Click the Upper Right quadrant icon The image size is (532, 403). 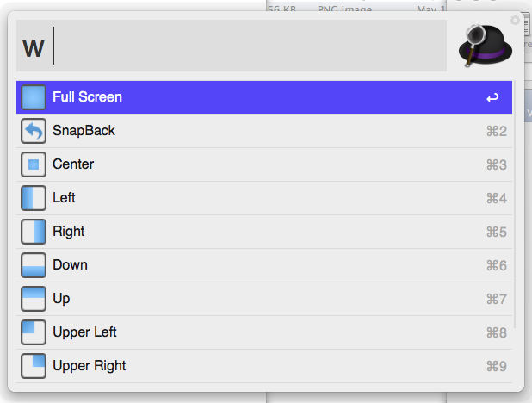click(34, 366)
